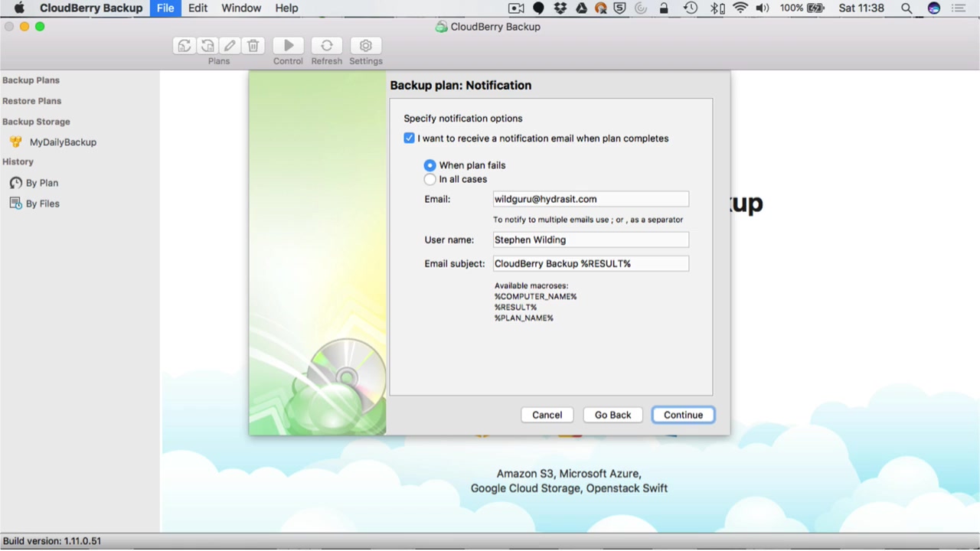Uncheck the notification email checkbox
The height and width of the screenshot is (551, 980).
(x=409, y=139)
